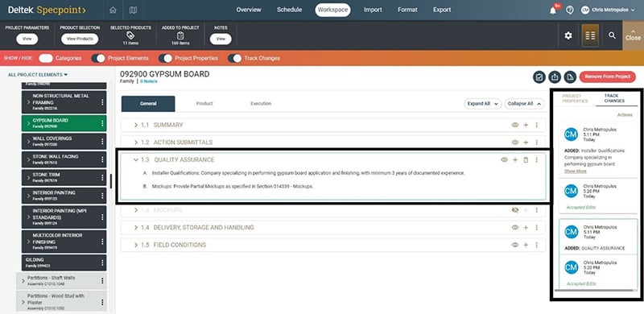The width and height of the screenshot is (644, 314).
Task: Switch to the Product tab
Action: pyautogui.click(x=204, y=104)
